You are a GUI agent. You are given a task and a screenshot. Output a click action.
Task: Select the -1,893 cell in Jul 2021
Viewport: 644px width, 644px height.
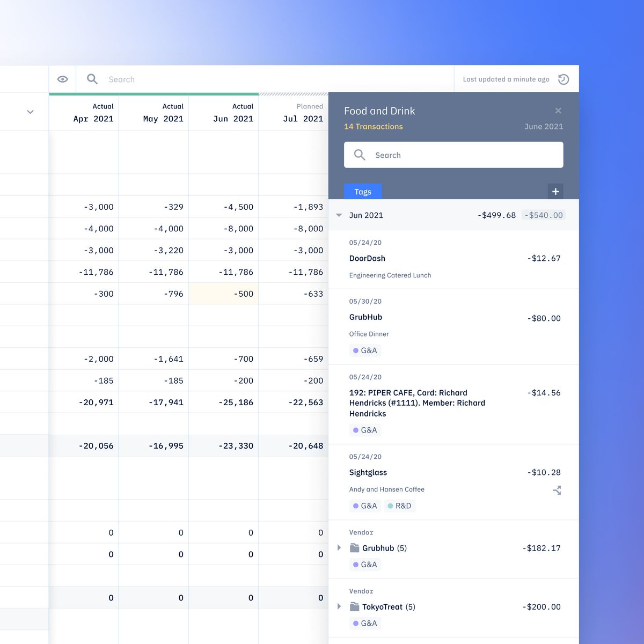pyautogui.click(x=294, y=207)
